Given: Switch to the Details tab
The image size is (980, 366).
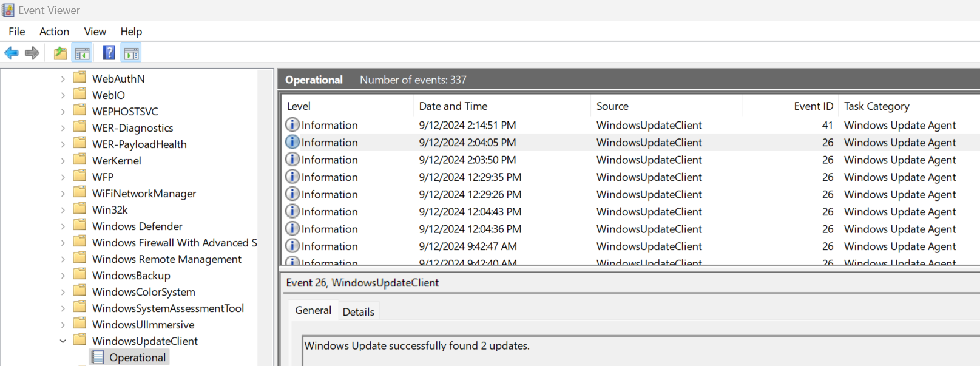Looking at the screenshot, I should pyautogui.click(x=358, y=312).
